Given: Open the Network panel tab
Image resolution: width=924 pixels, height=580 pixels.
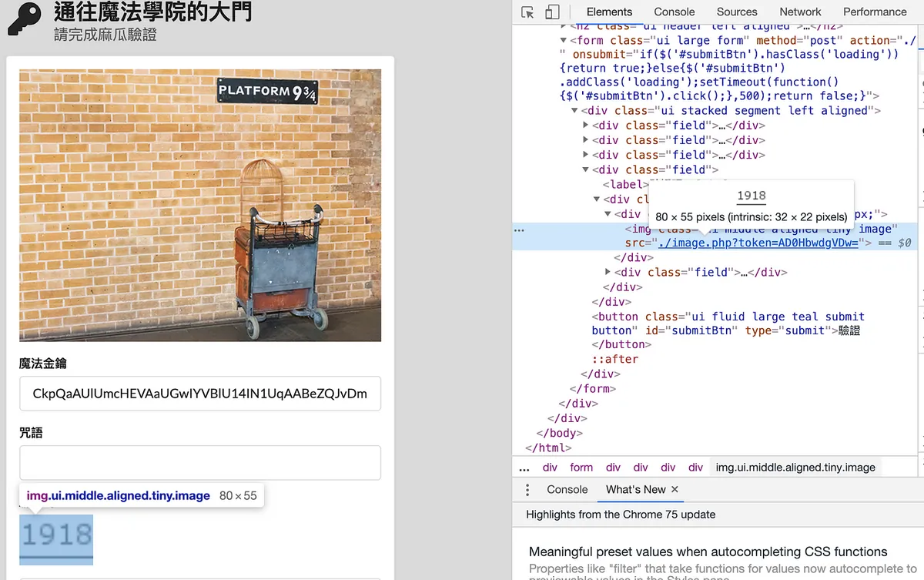Looking at the screenshot, I should pos(800,12).
